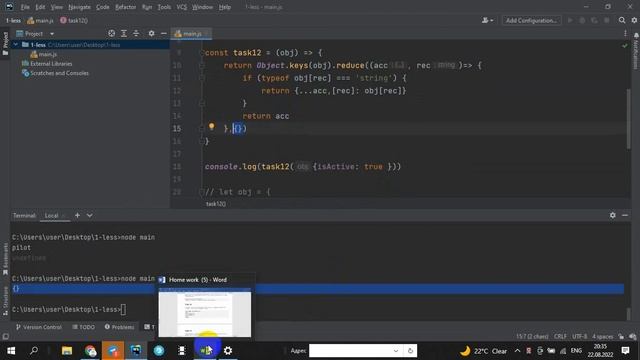Screen dimensions: 640x360
Task: Click the editor tabs more options icon
Action: click(625, 34)
